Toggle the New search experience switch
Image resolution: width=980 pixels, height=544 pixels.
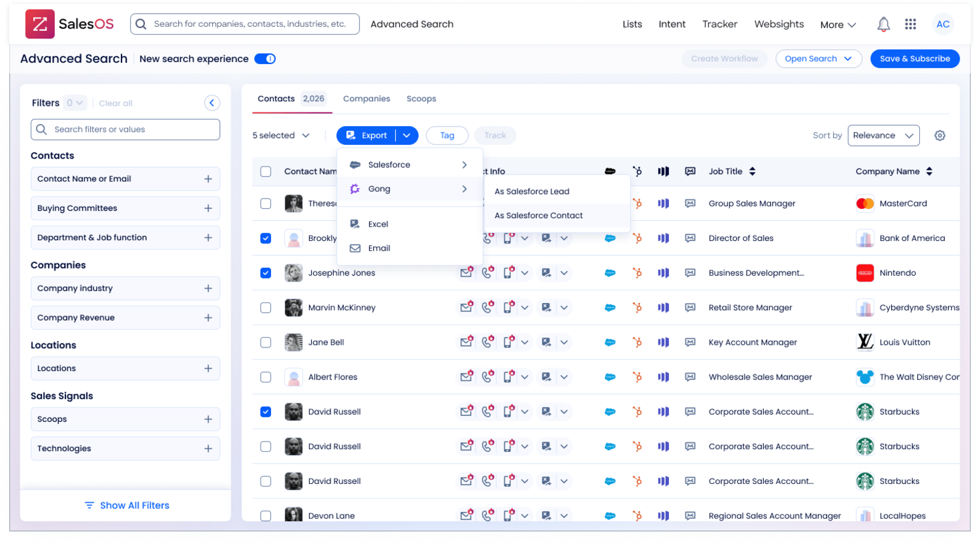265,59
